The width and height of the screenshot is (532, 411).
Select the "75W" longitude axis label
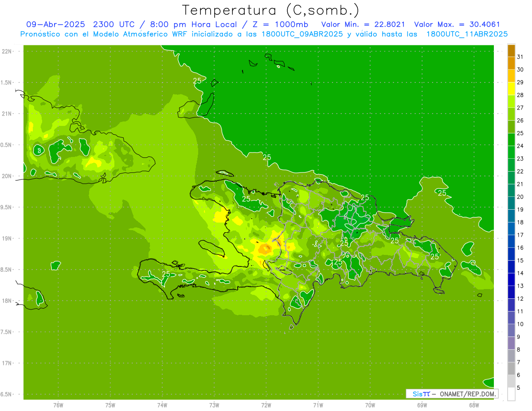110,405
